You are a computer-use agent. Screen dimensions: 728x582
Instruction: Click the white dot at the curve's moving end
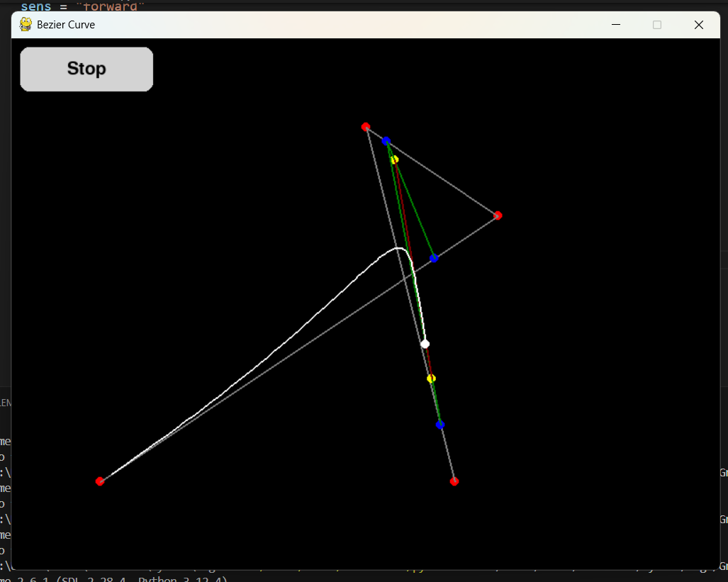click(x=425, y=344)
